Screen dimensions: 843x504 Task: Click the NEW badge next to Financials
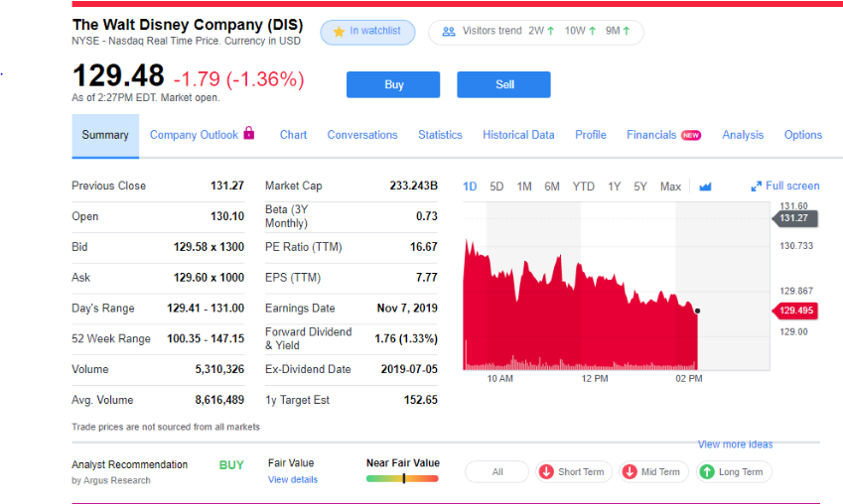click(x=691, y=135)
